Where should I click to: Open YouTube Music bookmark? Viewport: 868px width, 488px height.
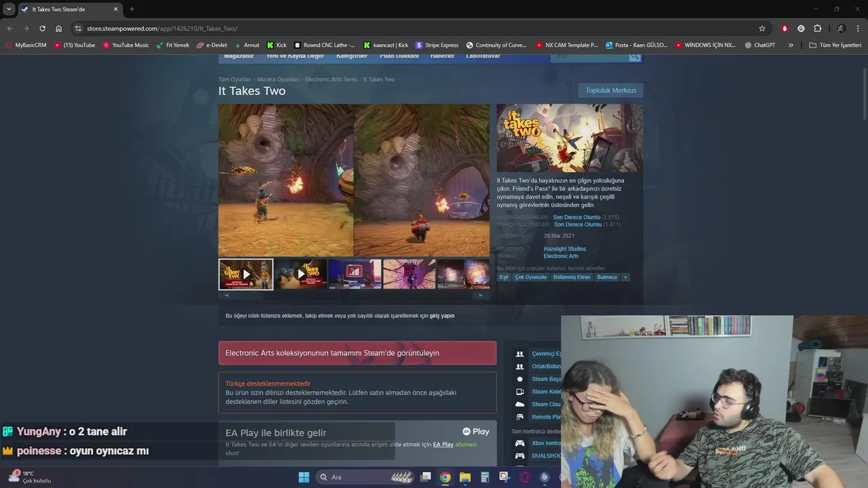click(x=126, y=45)
